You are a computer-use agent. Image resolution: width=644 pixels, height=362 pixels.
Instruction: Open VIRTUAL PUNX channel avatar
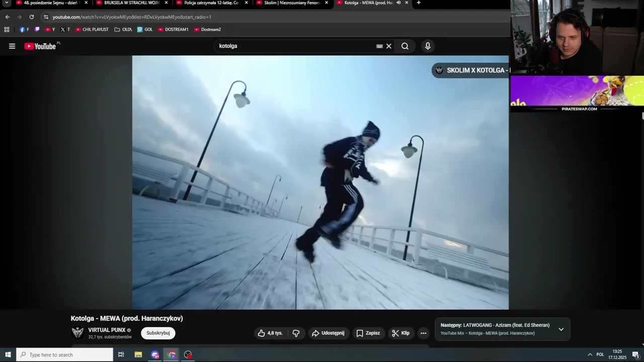(x=77, y=332)
